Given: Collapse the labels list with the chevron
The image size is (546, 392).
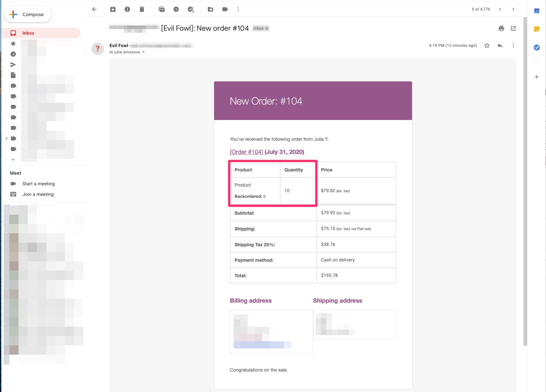Looking at the screenshot, I should 13,159.
